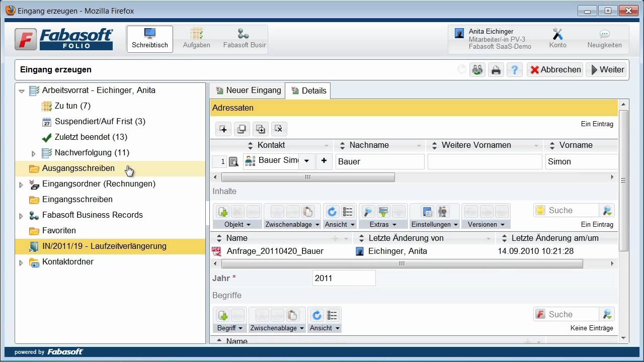Screen dimensions: 644x362
Task: Click the Weiter button
Action: click(x=607, y=70)
